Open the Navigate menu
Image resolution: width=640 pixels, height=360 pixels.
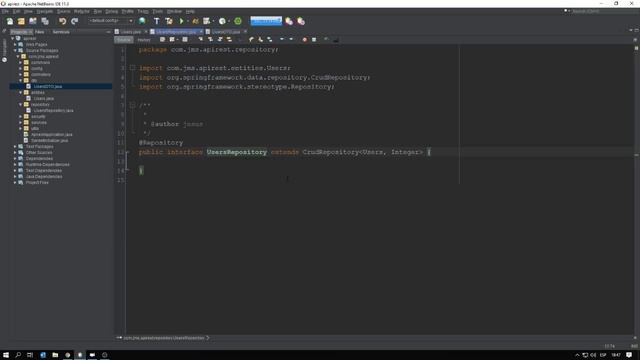click(x=44, y=11)
